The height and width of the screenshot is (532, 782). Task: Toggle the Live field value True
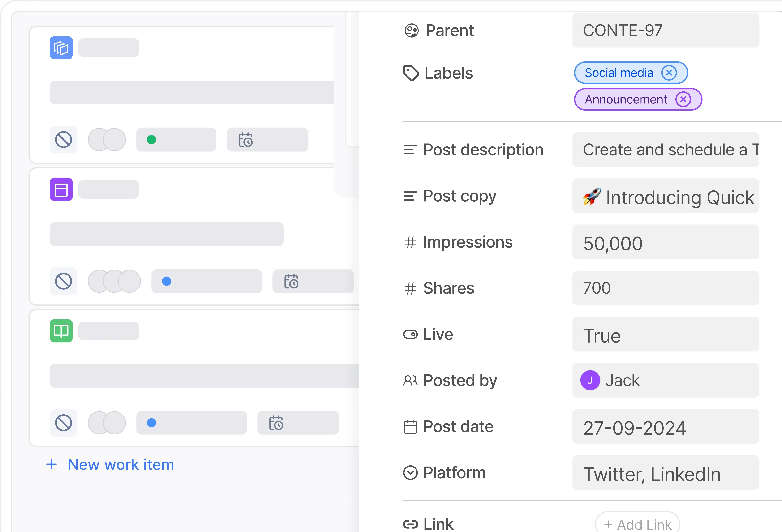[665, 334]
